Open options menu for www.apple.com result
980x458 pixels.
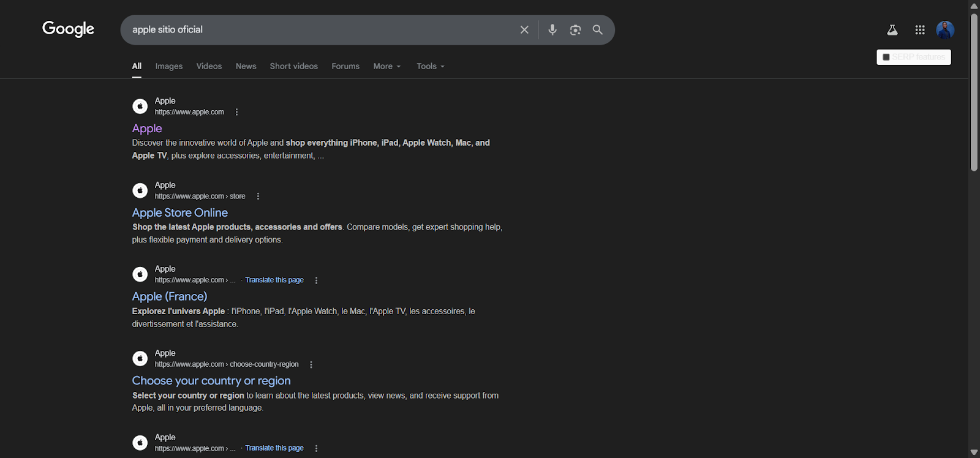[236, 112]
